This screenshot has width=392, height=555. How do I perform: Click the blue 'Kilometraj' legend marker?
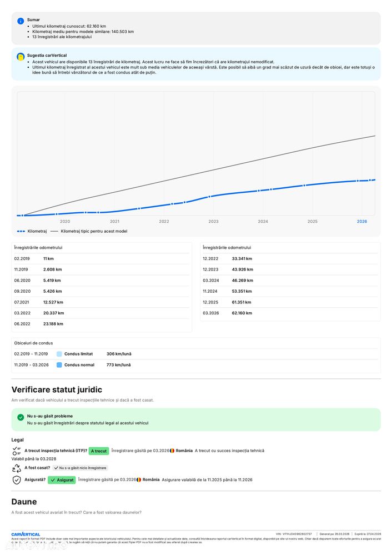(x=21, y=231)
